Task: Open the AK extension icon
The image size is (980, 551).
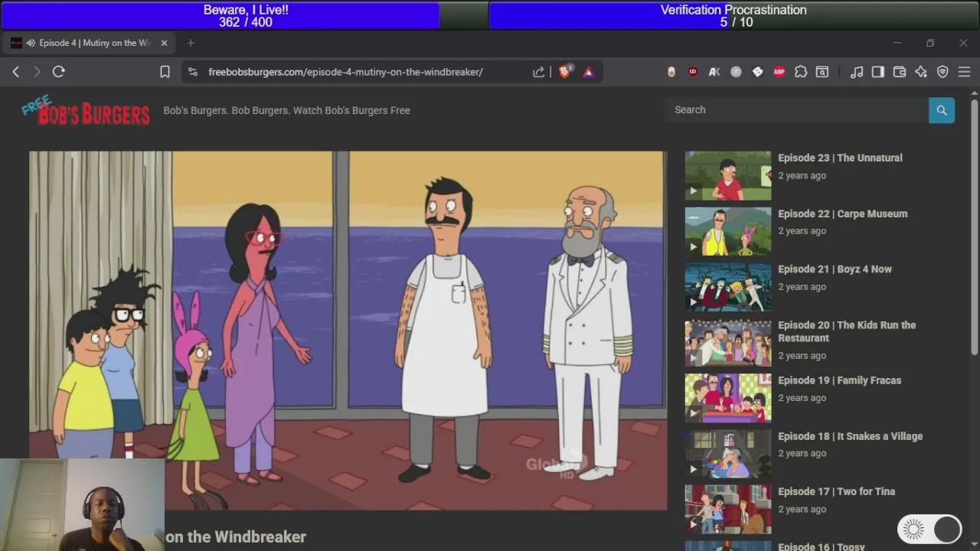Action: coord(714,72)
